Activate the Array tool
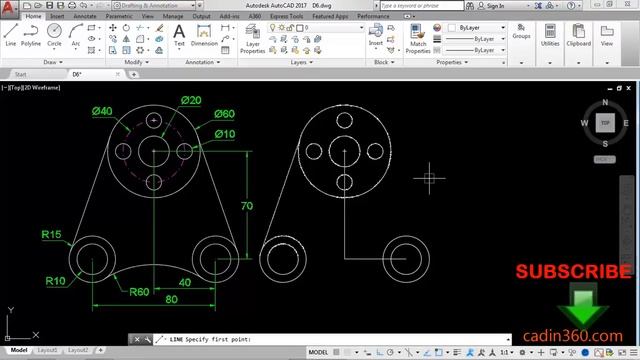 click(x=140, y=50)
